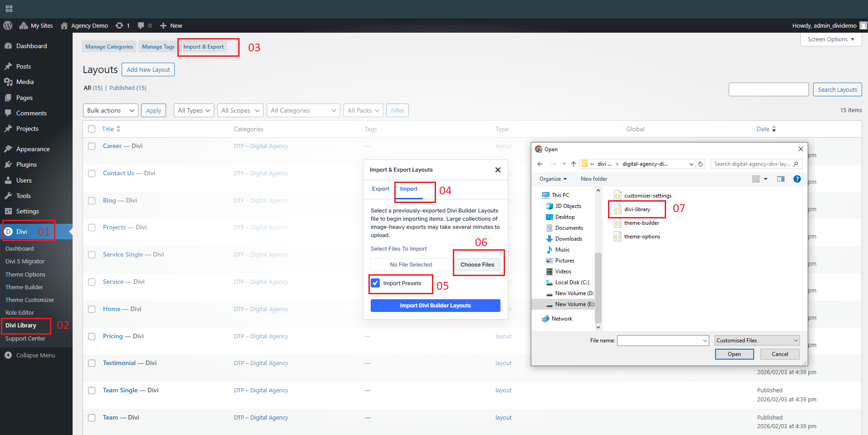This screenshot has width=868, height=435.
Task: Open Theme Builder in Divi submenu
Action: [24, 287]
